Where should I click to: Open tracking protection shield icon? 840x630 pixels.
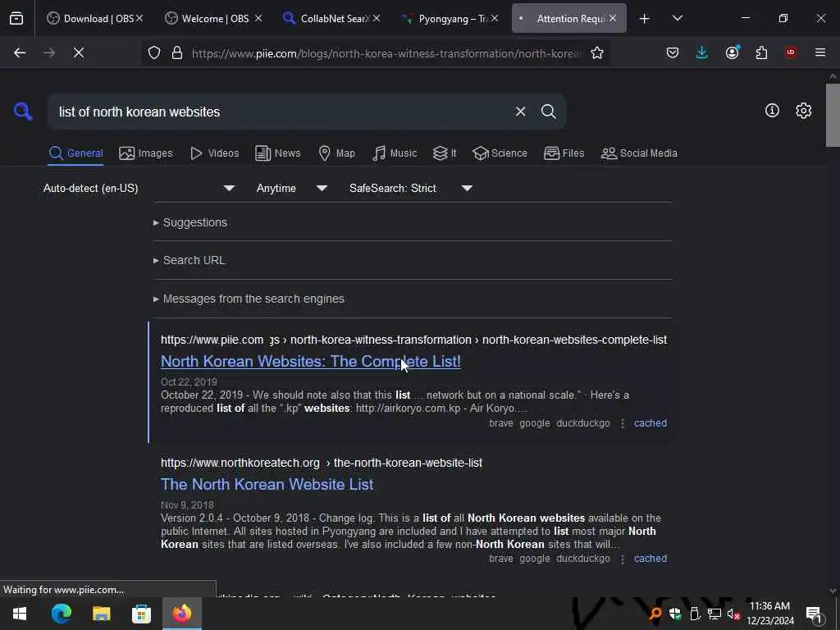pyautogui.click(x=154, y=53)
